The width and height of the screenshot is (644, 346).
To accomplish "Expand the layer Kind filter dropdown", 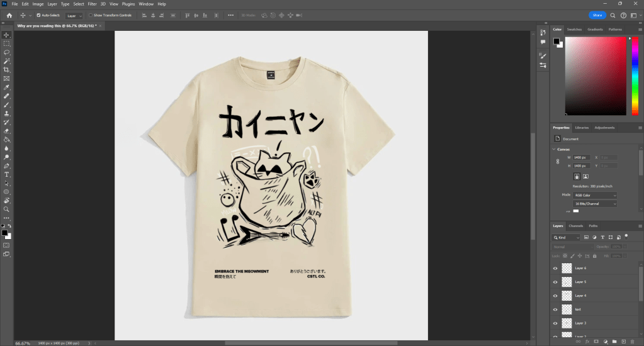I will 566,238.
